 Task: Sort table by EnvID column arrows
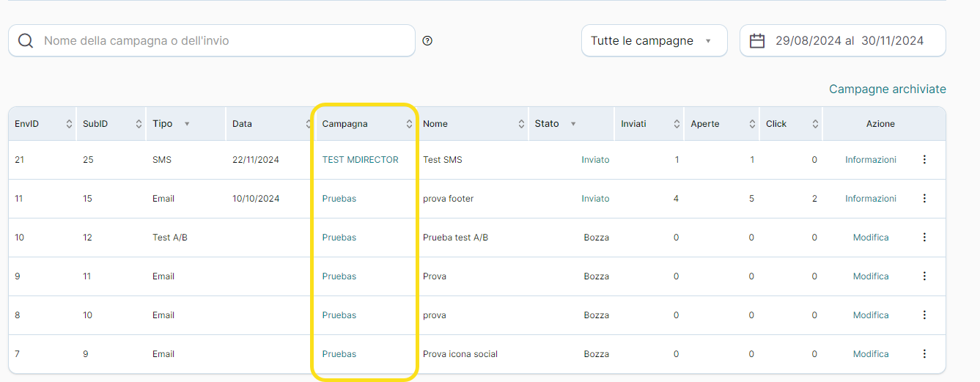(69, 125)
